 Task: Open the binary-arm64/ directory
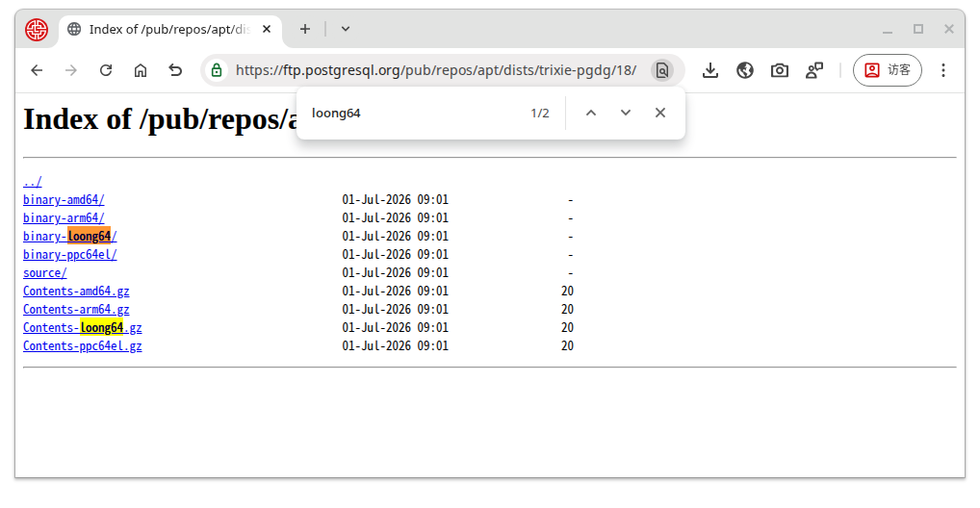(64, 218)
